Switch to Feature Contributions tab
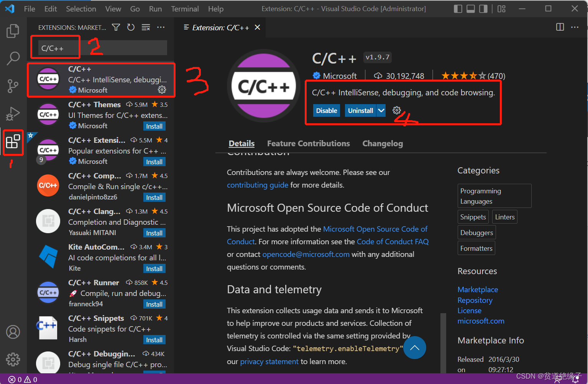This screenshot has height=384, width=588. pos(309,144)
